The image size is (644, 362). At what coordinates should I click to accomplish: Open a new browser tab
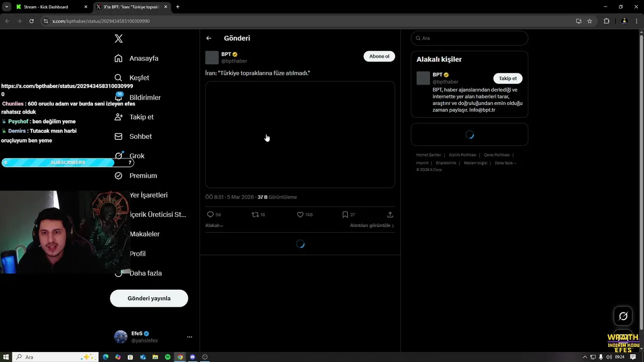[x=178, y=7]
